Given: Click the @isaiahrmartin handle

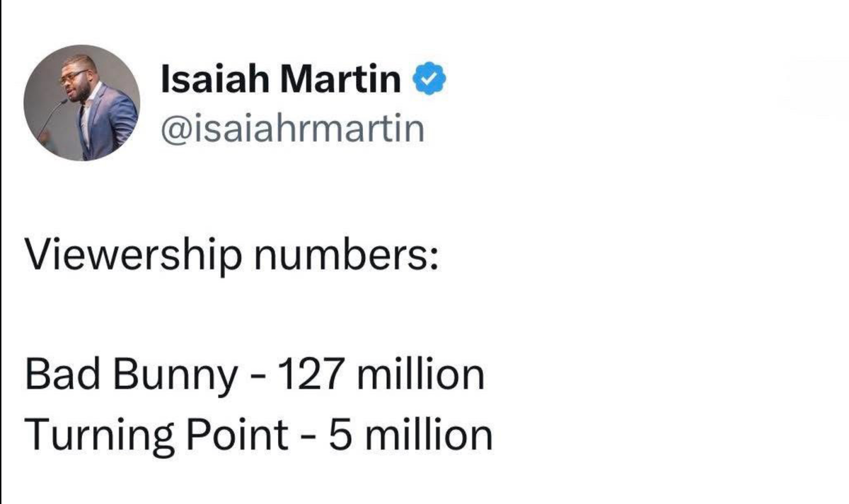Looking at the screenshot, I should coord(293,129).
